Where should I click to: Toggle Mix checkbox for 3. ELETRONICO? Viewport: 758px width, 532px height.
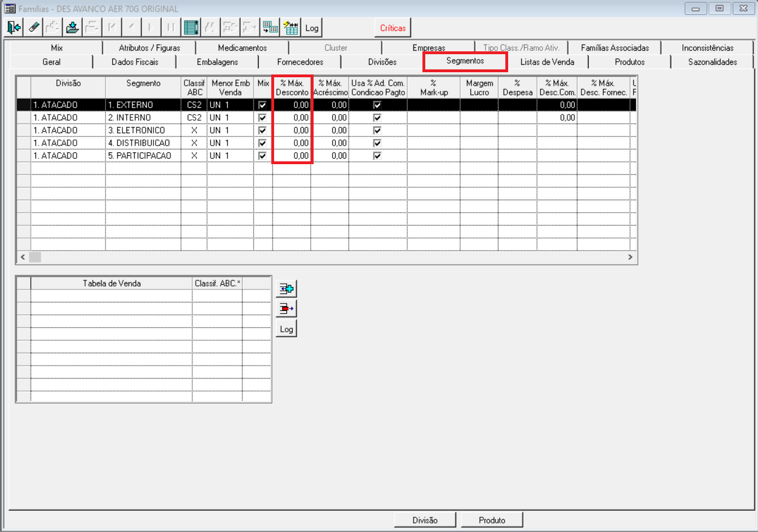pyautogui.click(x=262, y=130)
